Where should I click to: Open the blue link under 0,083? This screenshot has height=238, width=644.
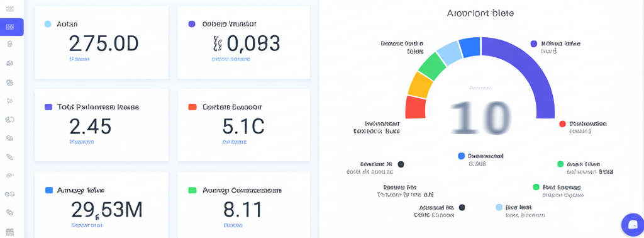[x=231, y=59]
